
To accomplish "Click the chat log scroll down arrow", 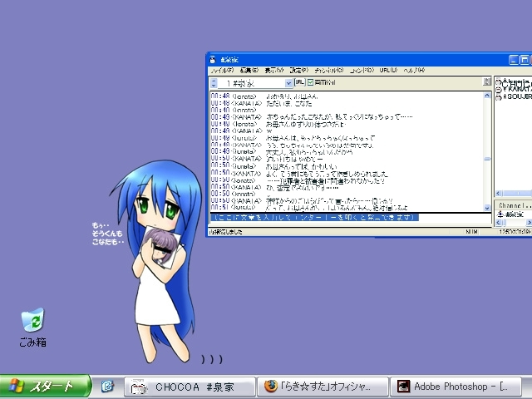I will tap(487, 208).
